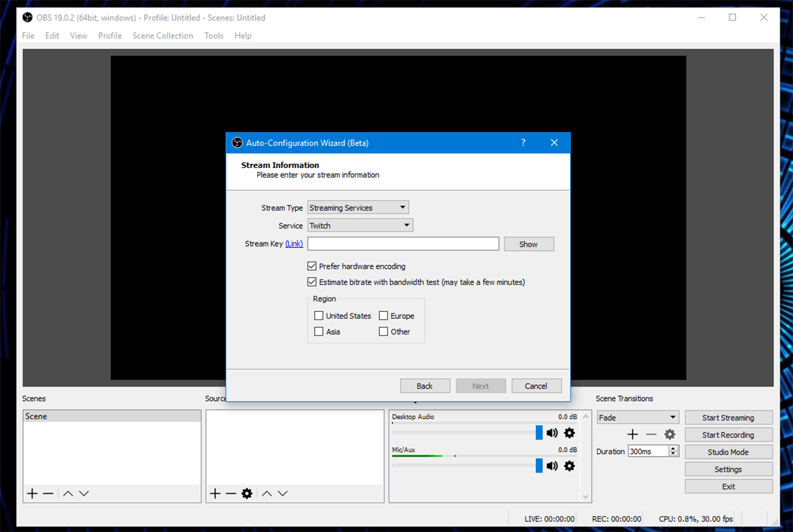Move source up with arrow icon
Viewport: 793px width, 532px height.
pos(266,493)
